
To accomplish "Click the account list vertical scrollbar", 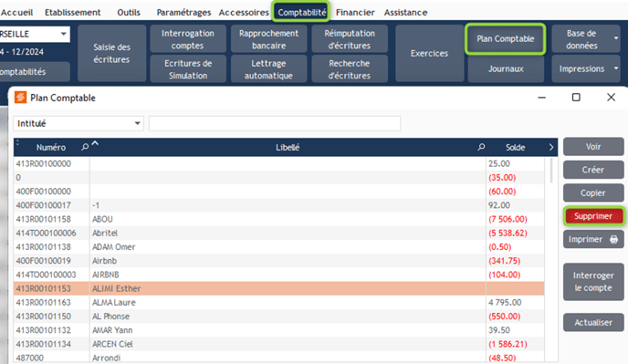I will click(551, 171).
